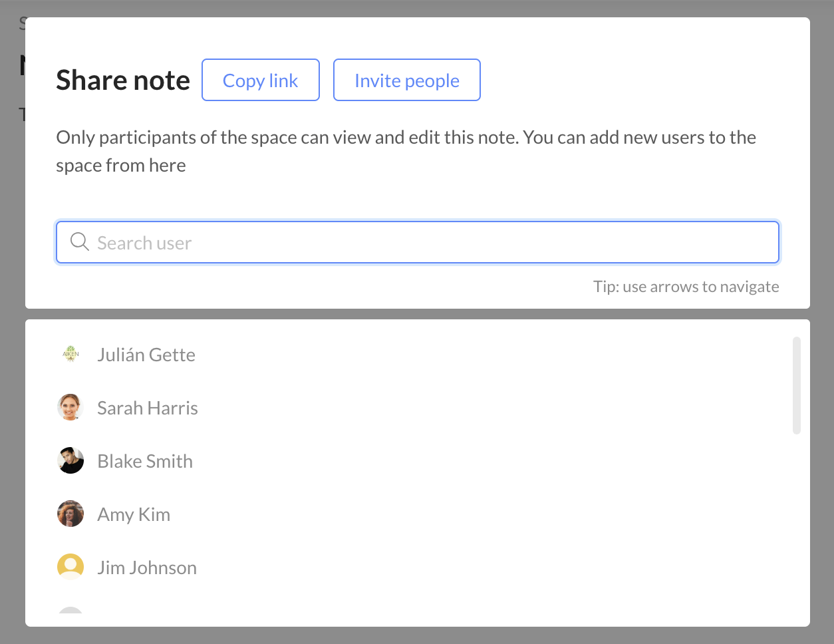Viewport: 834px width, 644px height.
Task: Click Blake Smith's avatar photo
Action: tap(70, 460)
